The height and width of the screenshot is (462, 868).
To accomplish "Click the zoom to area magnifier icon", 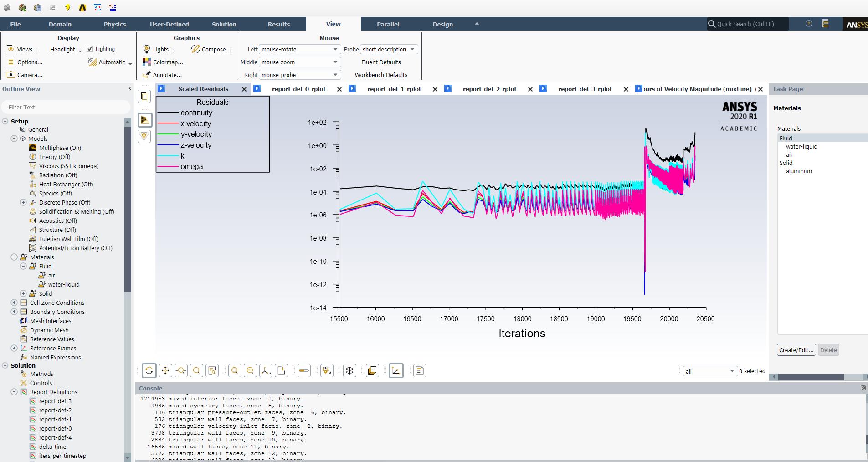I will (x=196, y=371).
